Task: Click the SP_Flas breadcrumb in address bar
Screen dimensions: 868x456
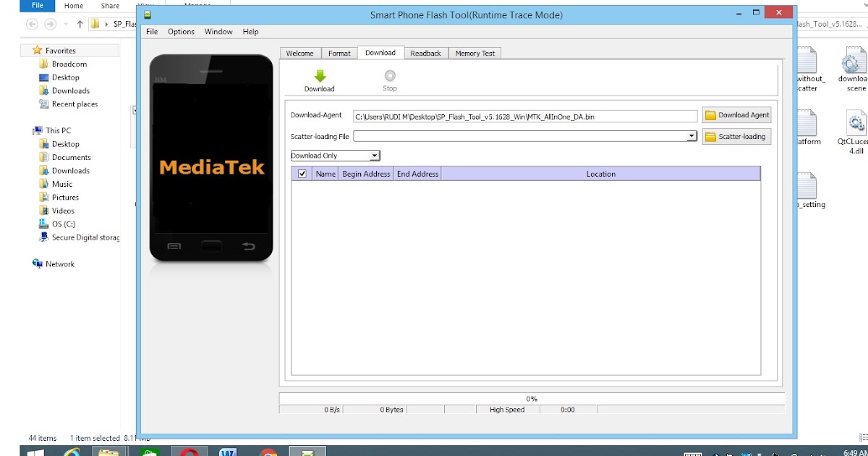Action: tap(124, 24)
